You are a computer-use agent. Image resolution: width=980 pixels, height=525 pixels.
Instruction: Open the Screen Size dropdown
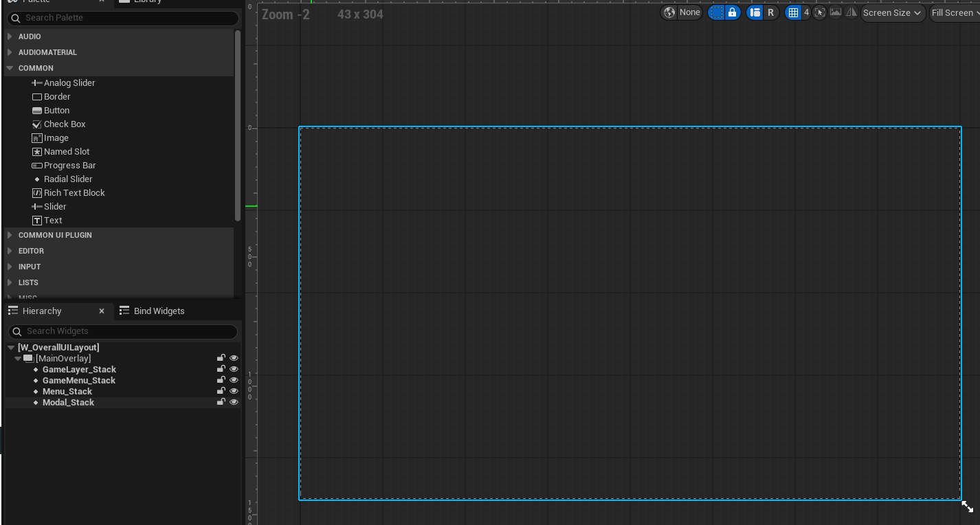(x=892, y=12)
